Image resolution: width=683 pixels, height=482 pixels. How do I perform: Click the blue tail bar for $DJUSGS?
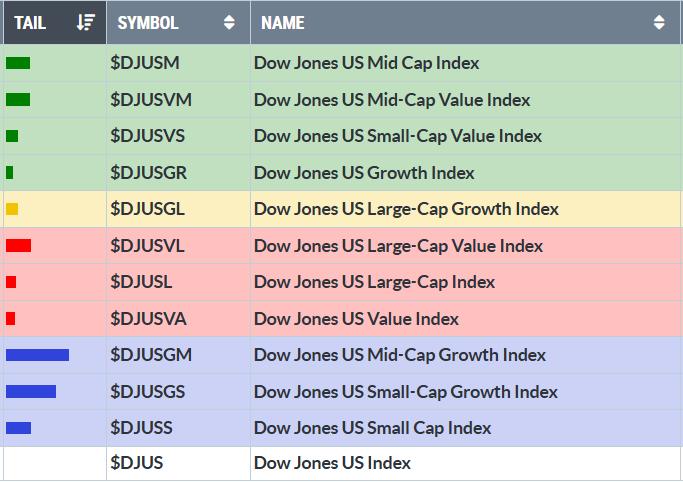(31, 391)
